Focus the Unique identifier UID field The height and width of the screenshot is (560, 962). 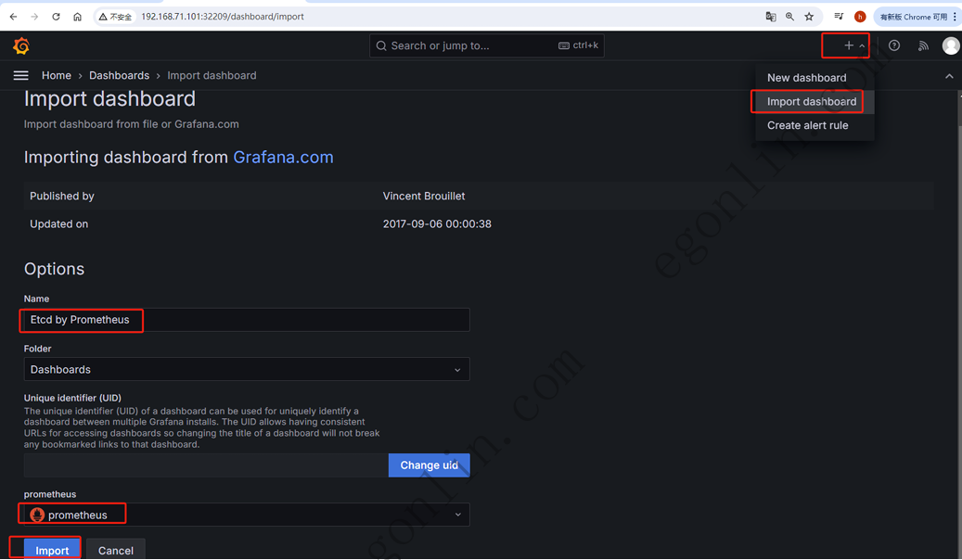206,465
